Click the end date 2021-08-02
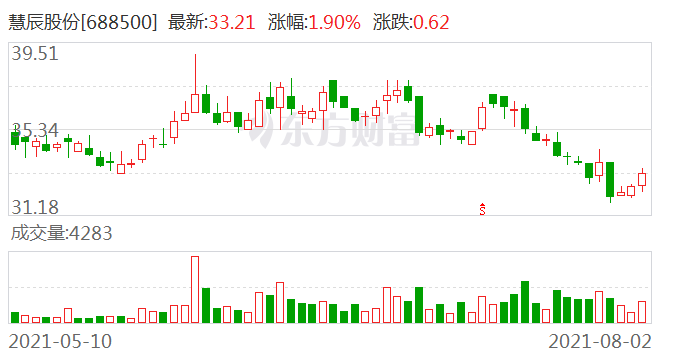 pyautogui.click(x=600, y=341)
